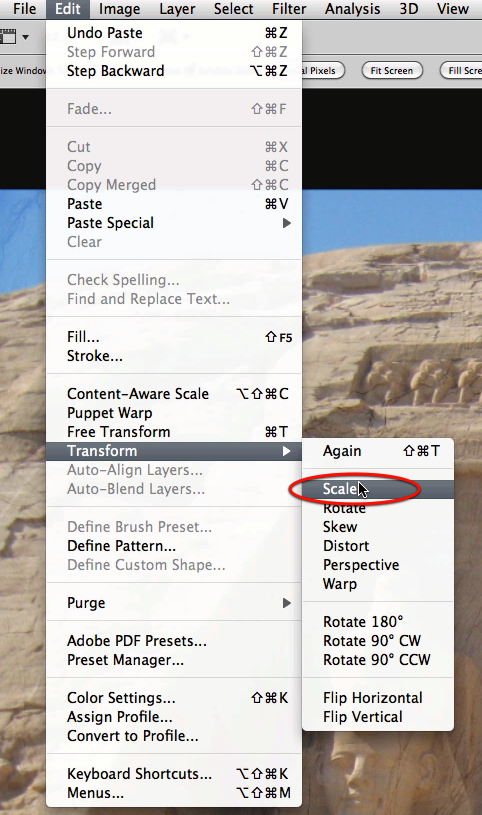Choose Free Transform
Viewport: 482px width, 815px height.
tap(174, 432)
